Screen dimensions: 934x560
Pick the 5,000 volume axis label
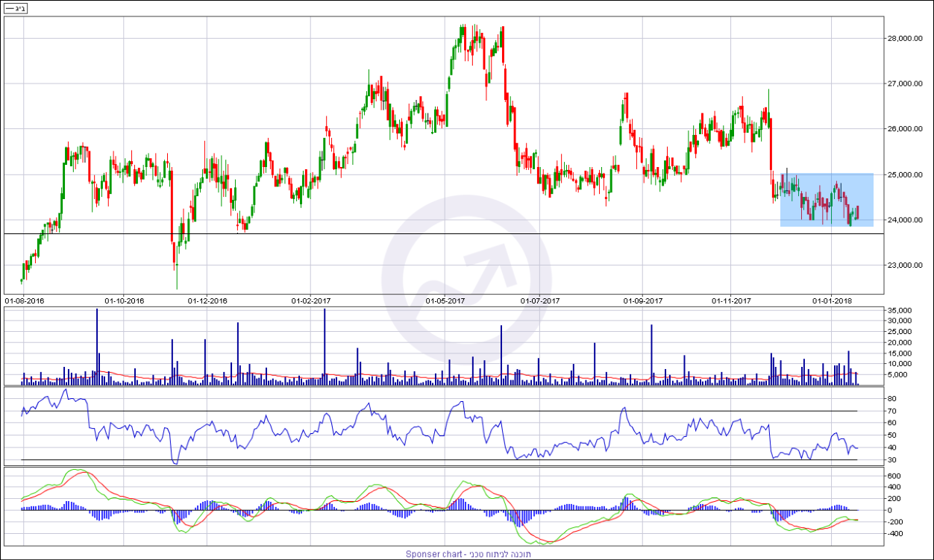[x=897, y=374]
